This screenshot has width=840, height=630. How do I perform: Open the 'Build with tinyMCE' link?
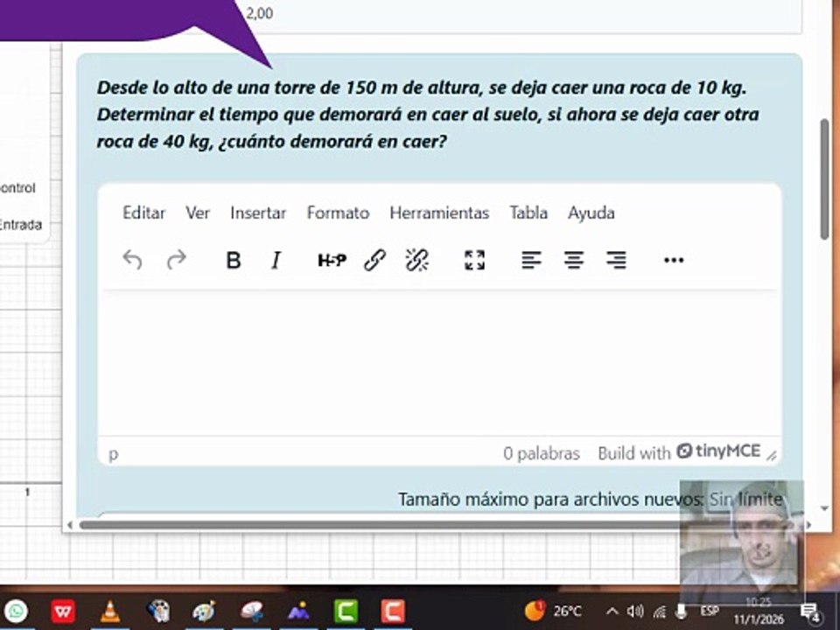(x=679, y=452)
